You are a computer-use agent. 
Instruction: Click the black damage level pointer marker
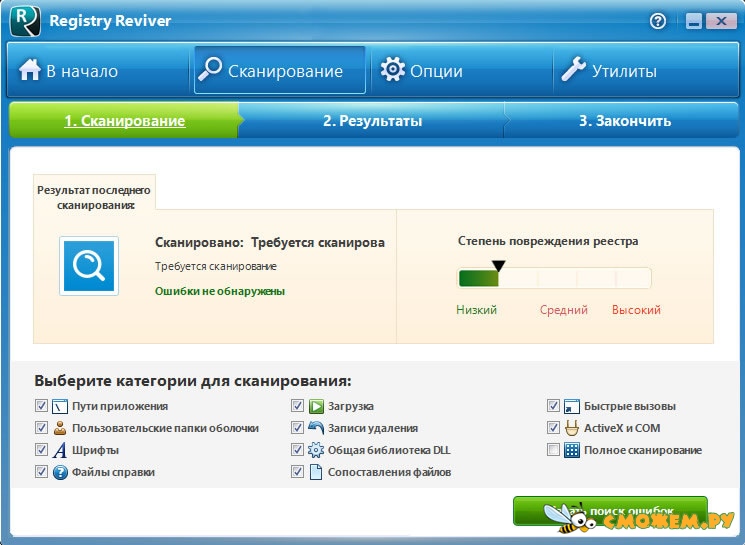point(498,266)
